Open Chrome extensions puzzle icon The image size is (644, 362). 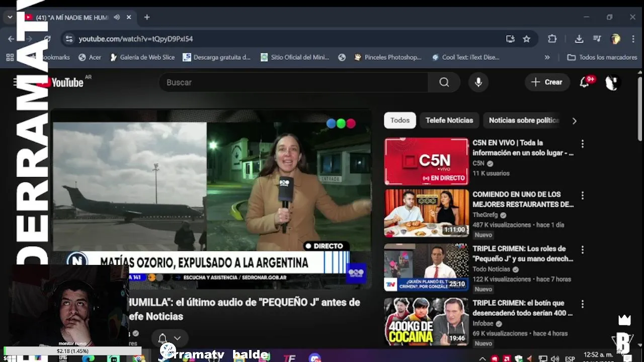tap(552, 39)
